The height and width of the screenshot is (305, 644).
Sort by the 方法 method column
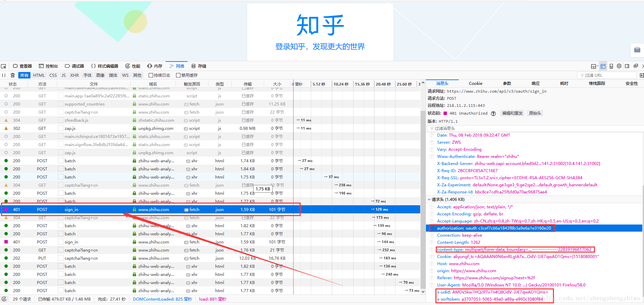[42, 84]
